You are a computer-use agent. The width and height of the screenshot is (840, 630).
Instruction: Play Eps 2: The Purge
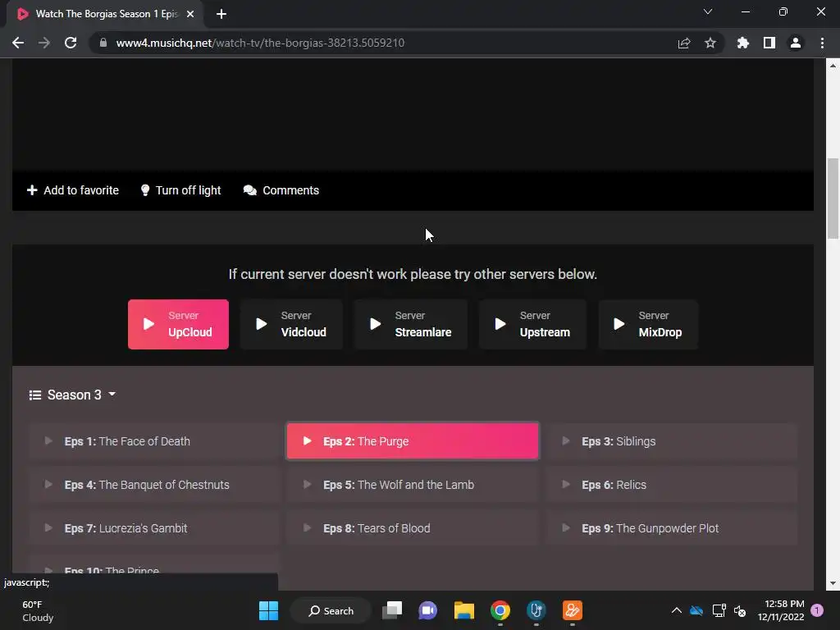point(413,441)
